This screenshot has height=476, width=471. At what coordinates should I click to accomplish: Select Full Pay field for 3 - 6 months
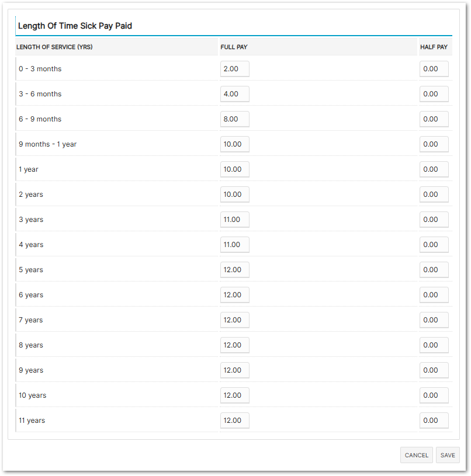tap(235, 94)
